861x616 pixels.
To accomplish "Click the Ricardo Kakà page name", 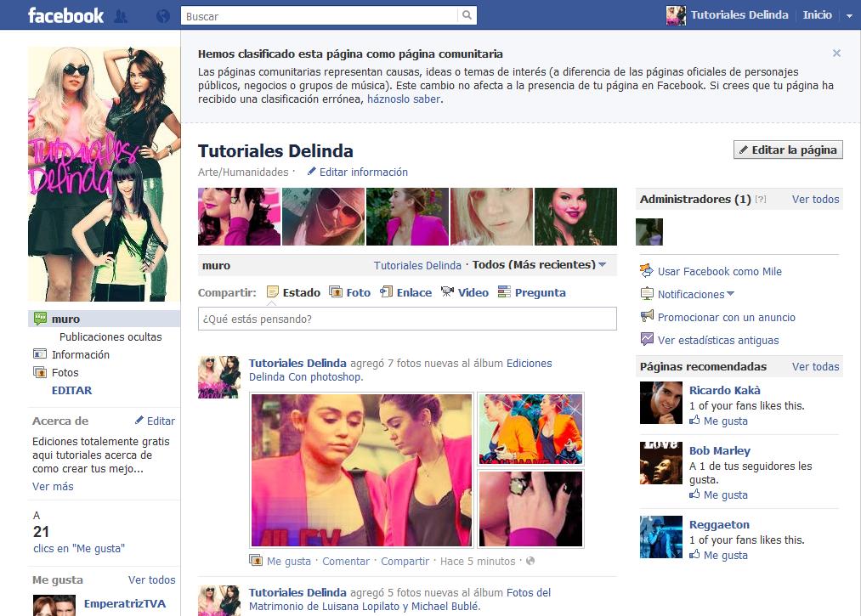I will (725, 390).
